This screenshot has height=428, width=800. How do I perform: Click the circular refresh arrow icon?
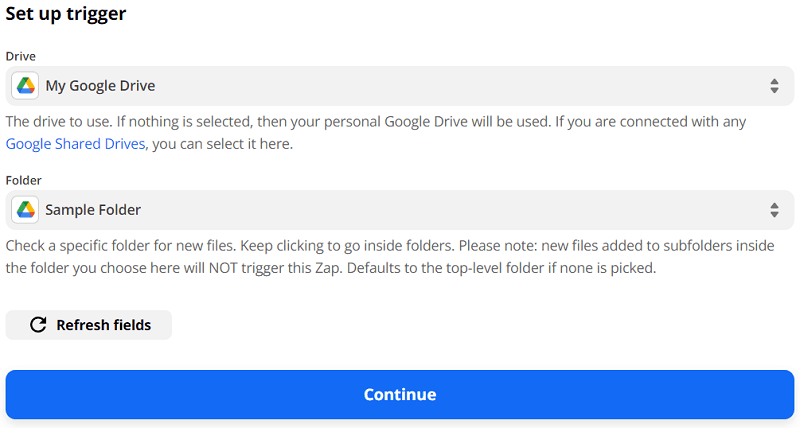[38, 325]
